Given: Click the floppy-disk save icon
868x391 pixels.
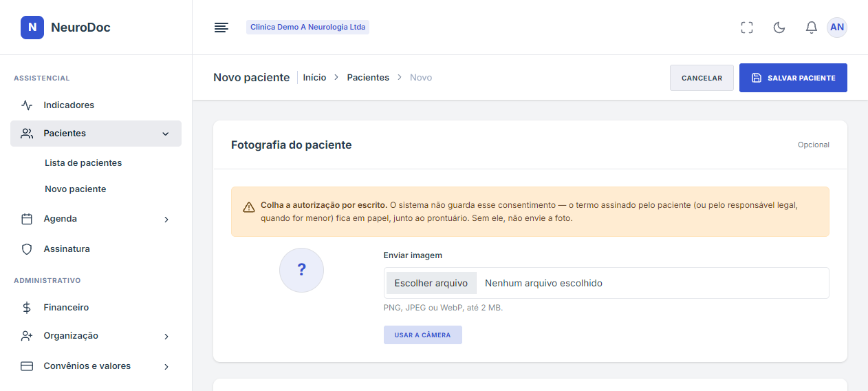Looking at the screenshot, I should [x=757, y=78].
